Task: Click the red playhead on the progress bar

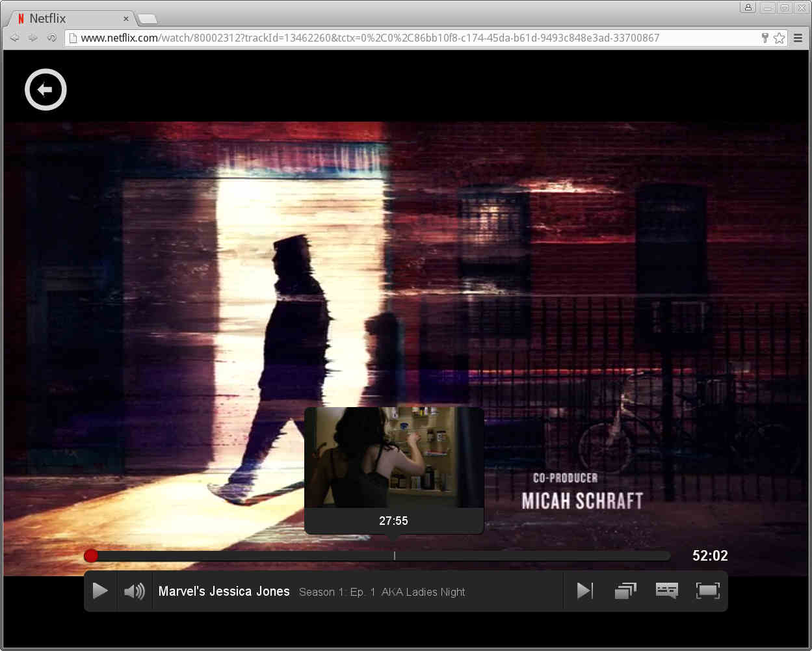Action: tap(91, 555)
